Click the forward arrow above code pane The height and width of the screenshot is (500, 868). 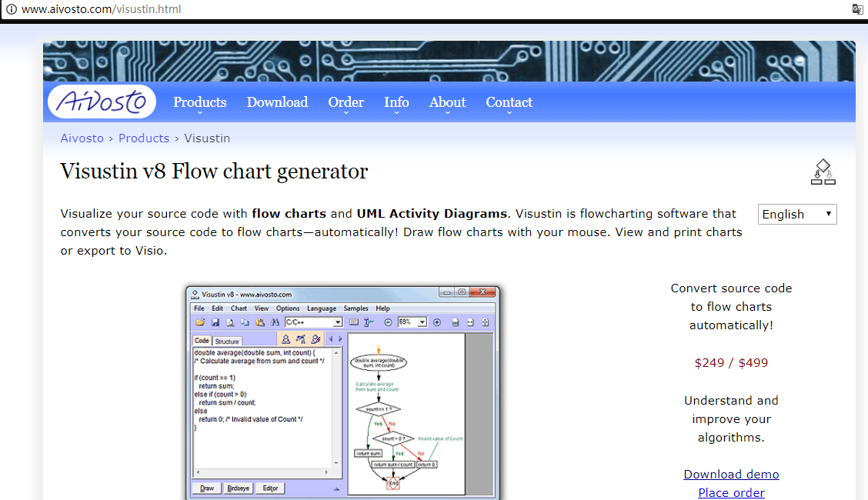point(340,339)
